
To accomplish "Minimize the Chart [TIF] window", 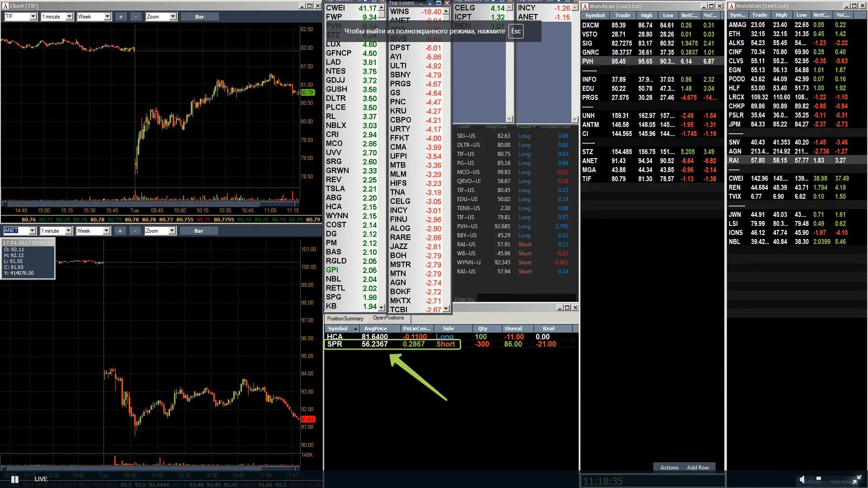I will tap(302, 6).
